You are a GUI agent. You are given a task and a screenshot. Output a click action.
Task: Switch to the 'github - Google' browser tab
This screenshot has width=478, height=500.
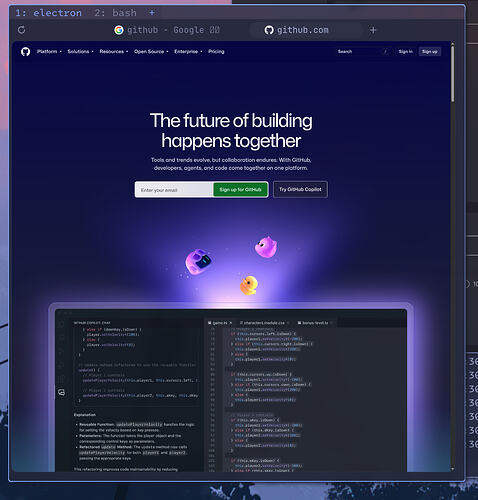click(x=167, y=30)
